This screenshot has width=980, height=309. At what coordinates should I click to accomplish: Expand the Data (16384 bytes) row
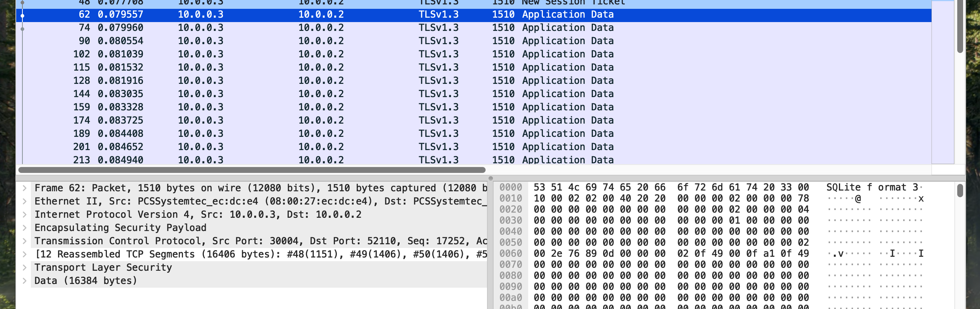click(24, 281)
